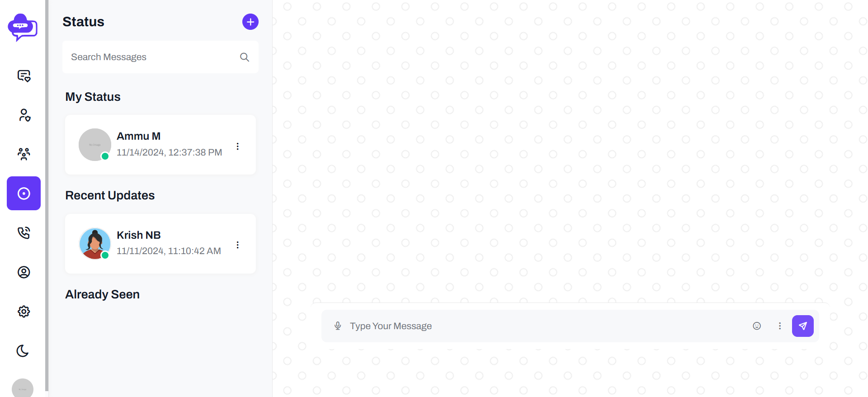Open the contacts icon in sidebar

(24, 115)
